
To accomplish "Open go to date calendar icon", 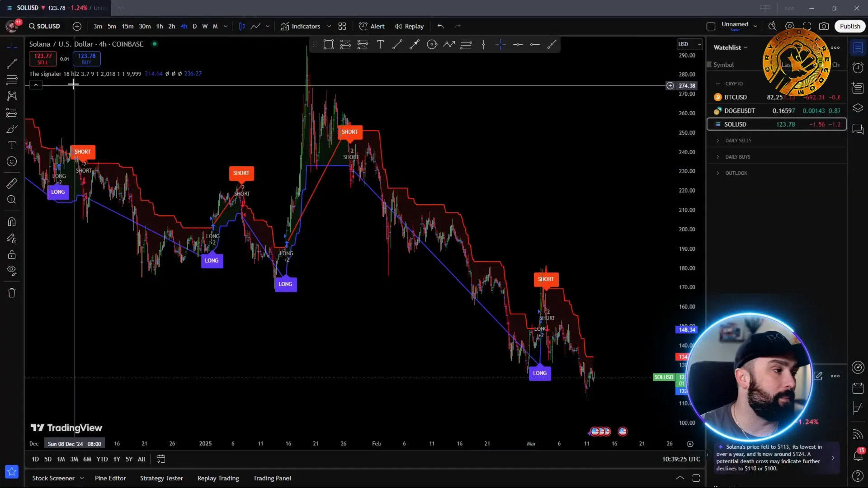I will pos(160,459).
